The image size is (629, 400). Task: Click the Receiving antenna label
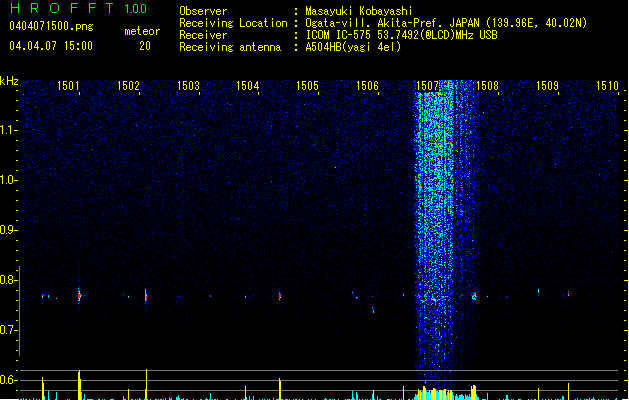(x=230, y=47)
